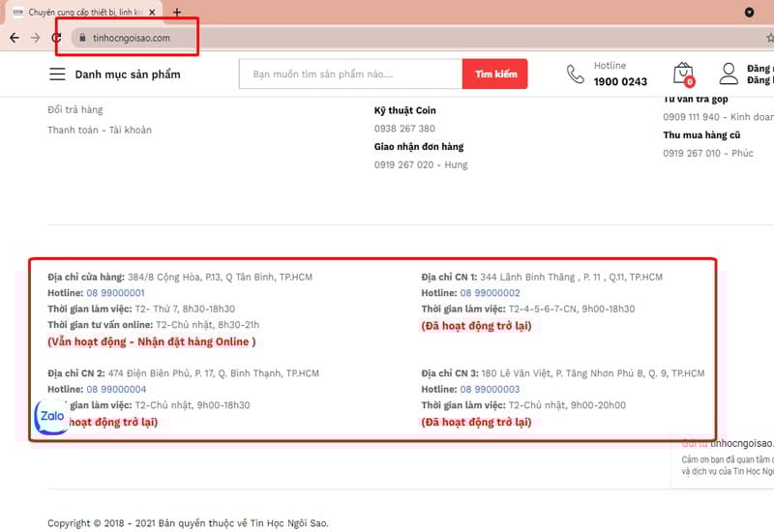Open the Zalo chat icon

[52, 417]
